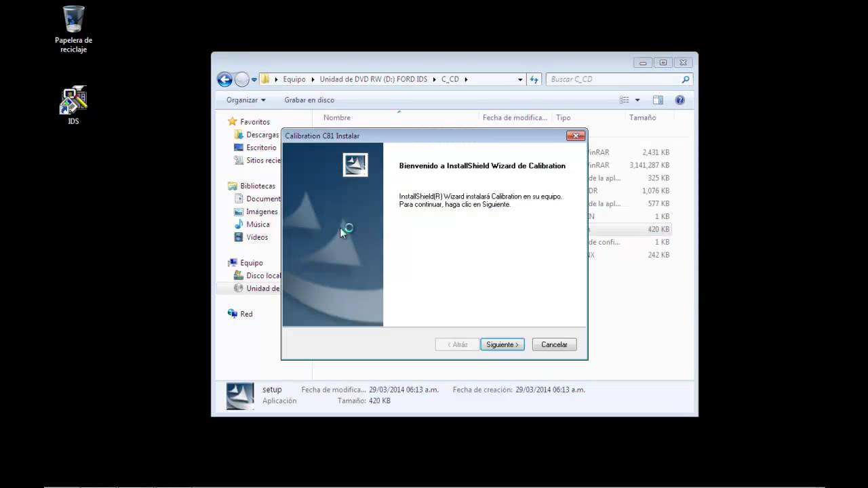Click the search magnifier icon
The image size is (868, 488).
[x=686, y=79]
